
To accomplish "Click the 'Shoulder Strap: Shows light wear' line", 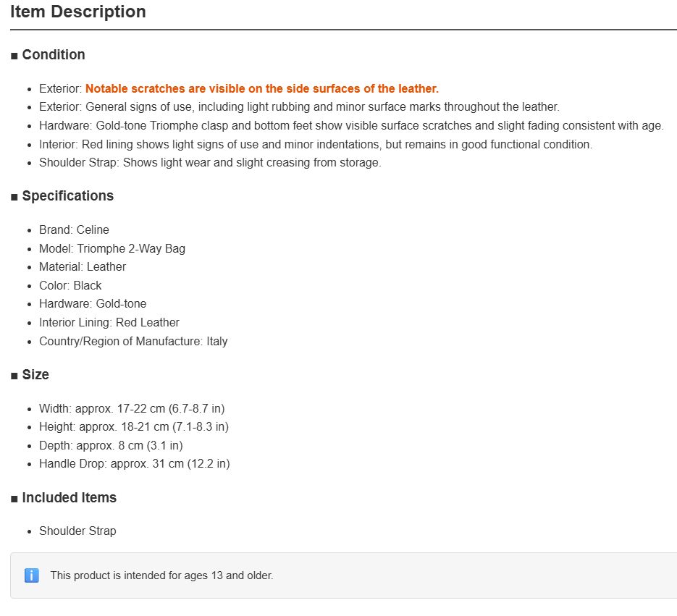I will pyautogui.click(x=210, y=162).
